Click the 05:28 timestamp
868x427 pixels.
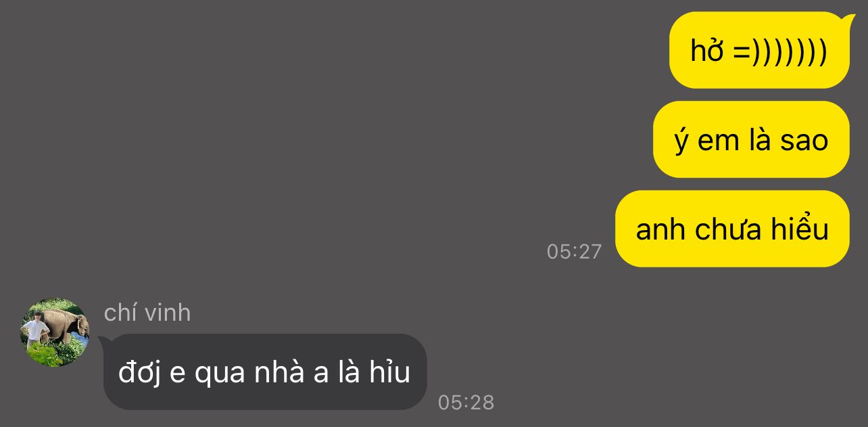tap(466, 403)
